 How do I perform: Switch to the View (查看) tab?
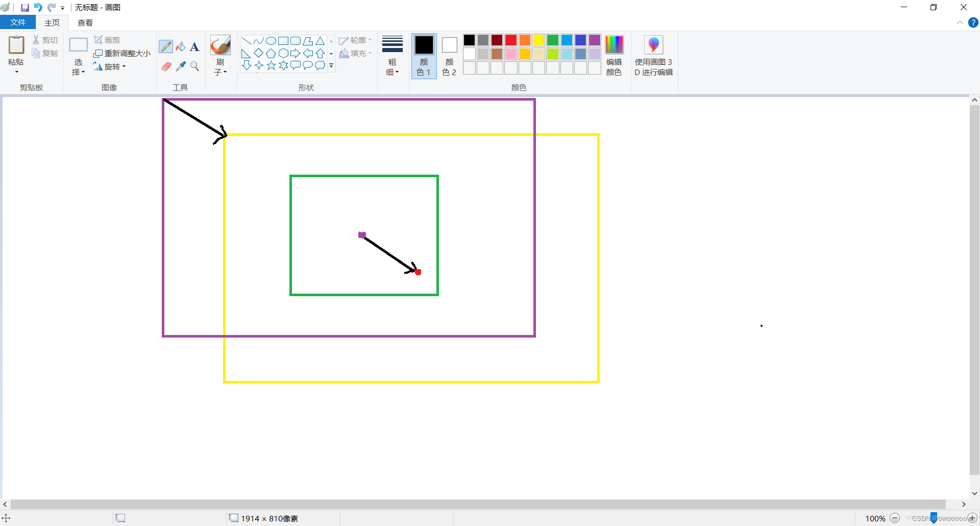pyautogui.click(x=85, y=23)
